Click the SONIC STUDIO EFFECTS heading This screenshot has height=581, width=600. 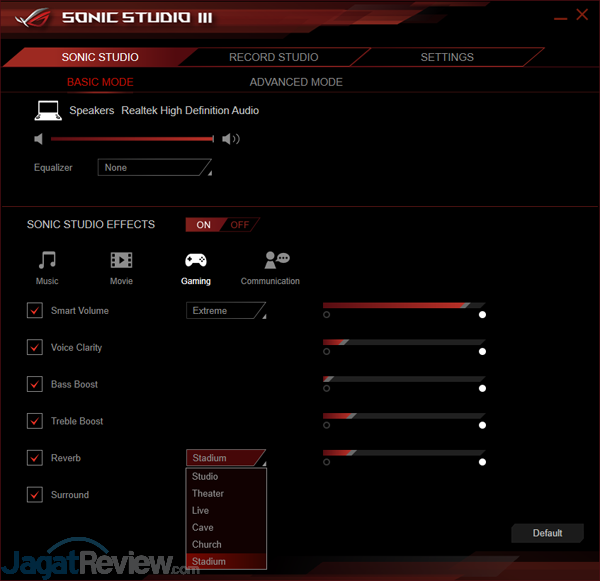coord(91,224)
